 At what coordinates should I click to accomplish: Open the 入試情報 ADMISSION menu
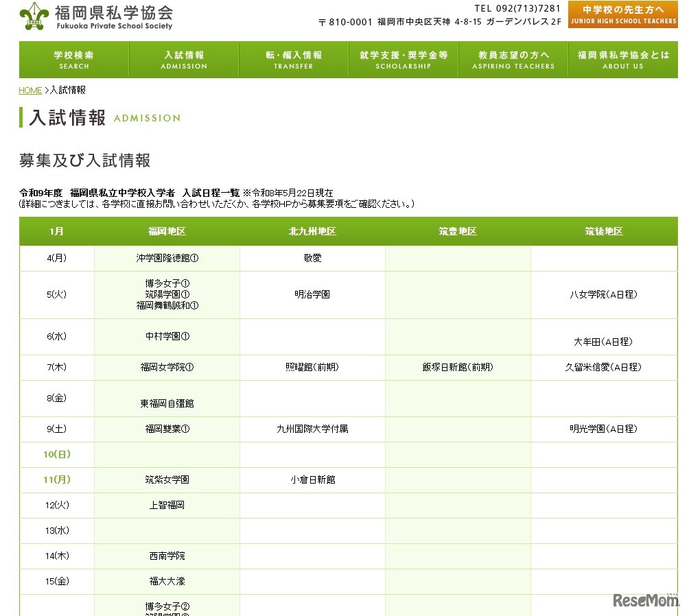pyautogui.click(x=184, y=60)
